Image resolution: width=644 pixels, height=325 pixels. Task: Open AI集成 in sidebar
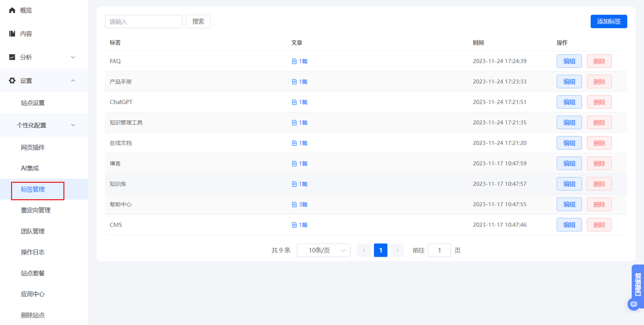click(30, 169)
